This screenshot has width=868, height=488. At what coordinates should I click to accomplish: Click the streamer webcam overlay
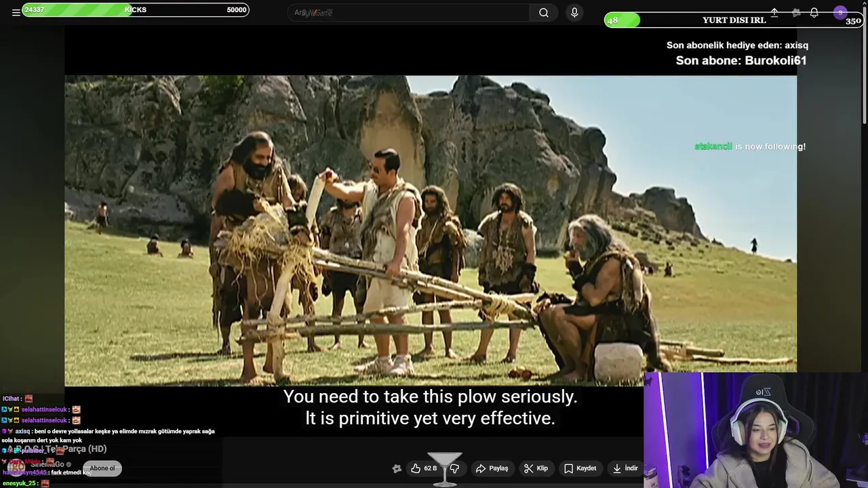[x=755, y=430]
